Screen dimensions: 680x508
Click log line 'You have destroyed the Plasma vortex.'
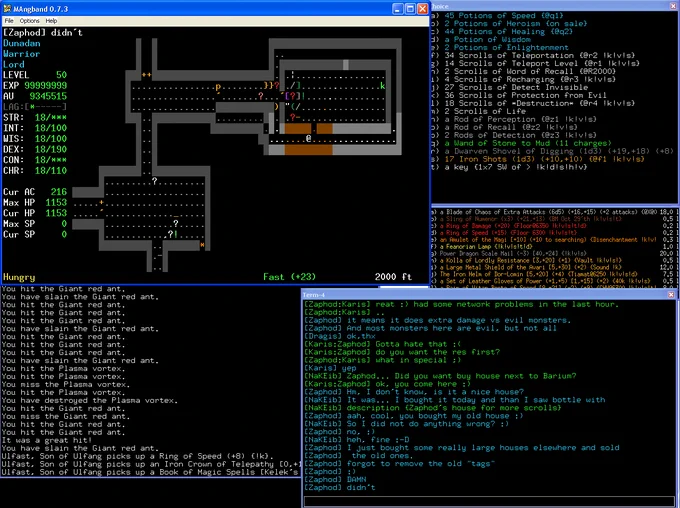pyautogui.click(x=89, y=400)
